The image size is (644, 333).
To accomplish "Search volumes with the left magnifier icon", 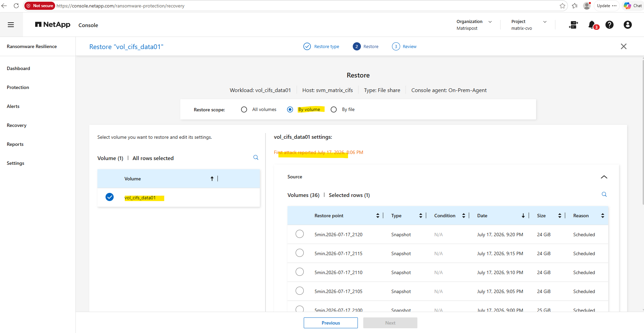I will pyautogui.click(x=256, y=157).
